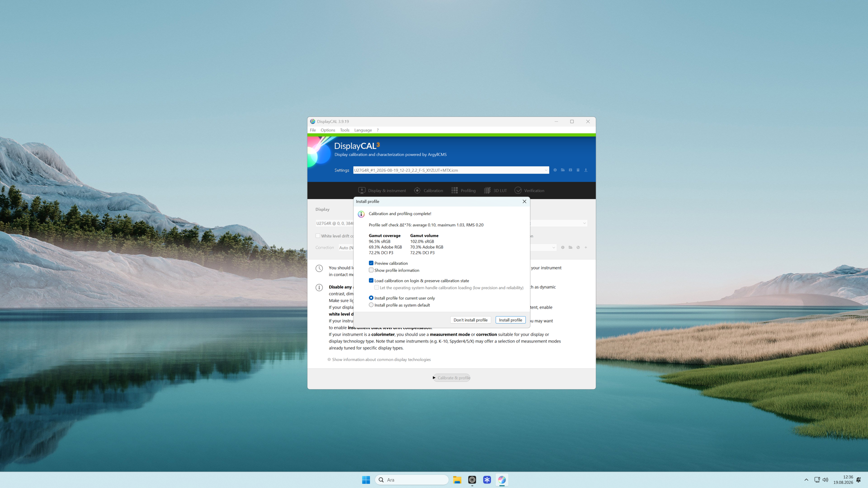Click the correction information icon

coord(563,248)
